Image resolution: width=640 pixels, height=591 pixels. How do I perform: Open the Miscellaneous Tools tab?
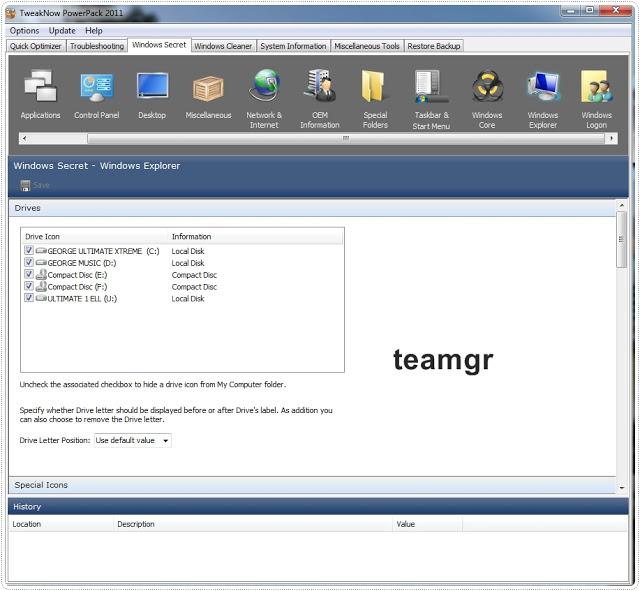[367, 46]
